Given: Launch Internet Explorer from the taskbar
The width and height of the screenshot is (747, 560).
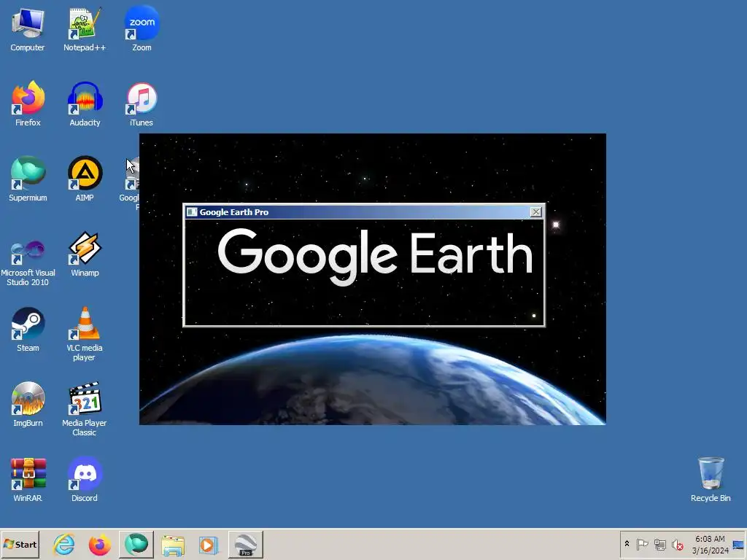Looking at the screenshot, I should pos(64,544).
